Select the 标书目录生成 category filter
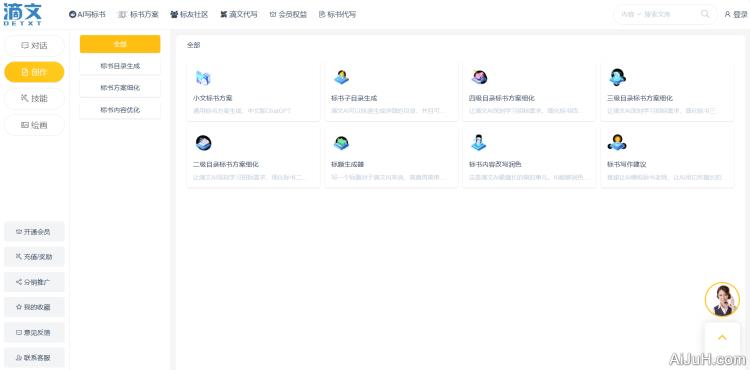Viewport: 750px width, 370px height. click(x=120, y=66)
